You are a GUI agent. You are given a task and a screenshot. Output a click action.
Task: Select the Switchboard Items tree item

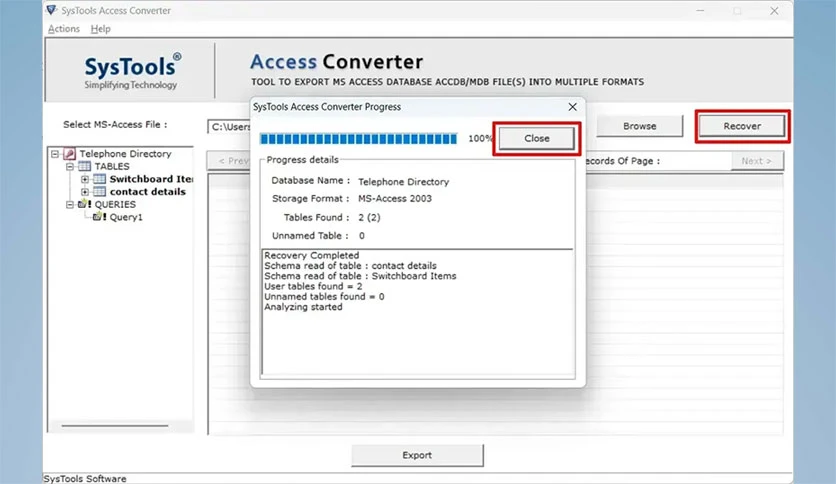(151, 179)
